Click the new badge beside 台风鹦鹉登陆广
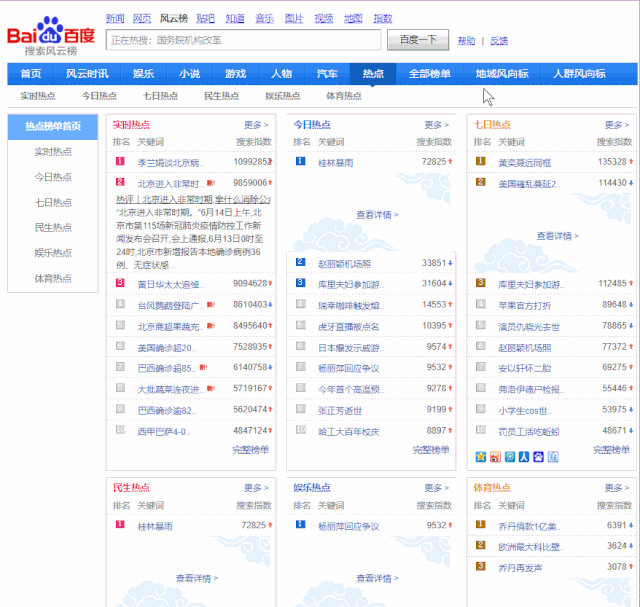Screen dimensions: 640x607 point(211,305)
